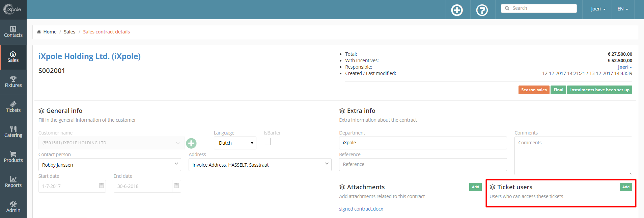Click the home icon in breadcrumb

(39, 32)
